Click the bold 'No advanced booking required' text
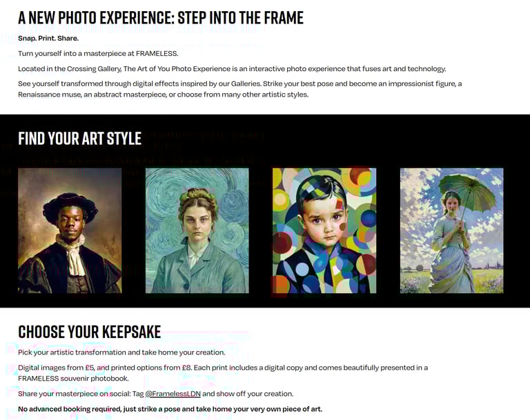The width and height of the screenshot is (530, 420). pyautogui.click(x=170, y=409)
